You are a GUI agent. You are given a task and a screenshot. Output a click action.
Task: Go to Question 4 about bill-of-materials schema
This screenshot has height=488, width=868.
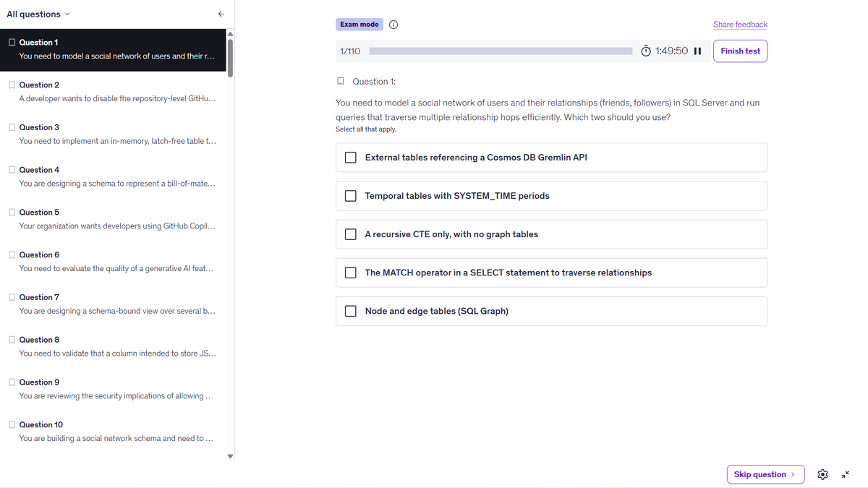112,177
